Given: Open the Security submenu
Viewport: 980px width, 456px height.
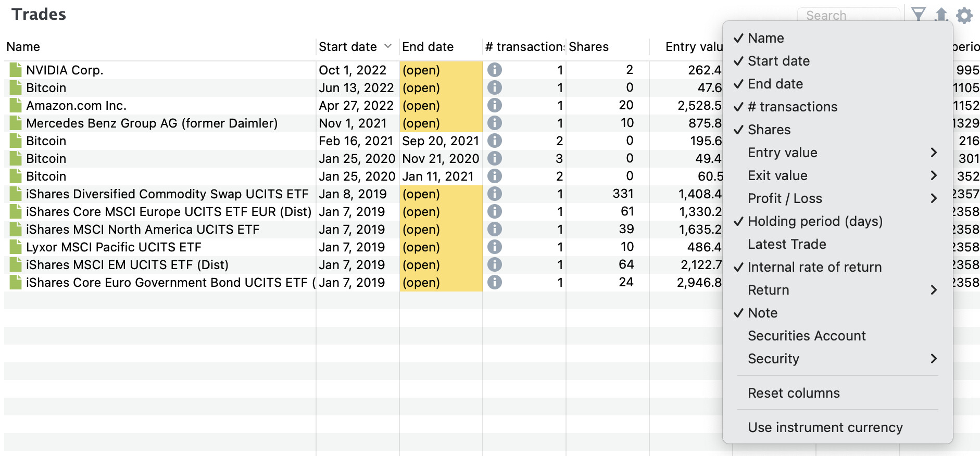Looking at the screenshot, I should point(837,359).
